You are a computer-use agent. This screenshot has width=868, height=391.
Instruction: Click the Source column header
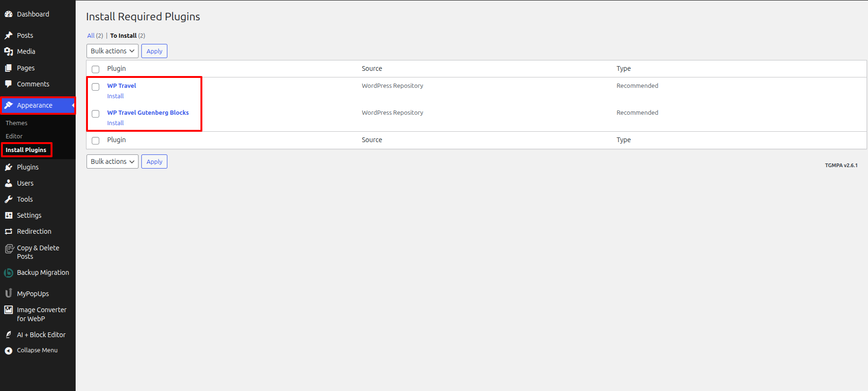372,68
